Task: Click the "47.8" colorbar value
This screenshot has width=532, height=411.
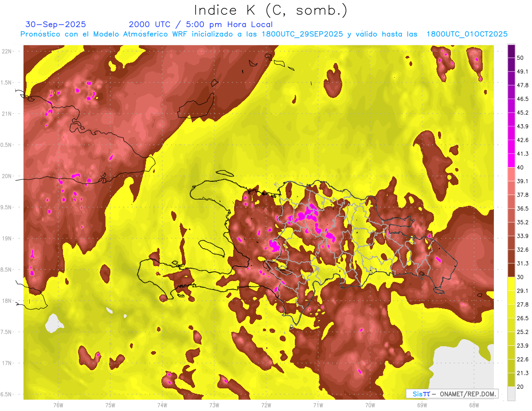Action: coord(523,85)
